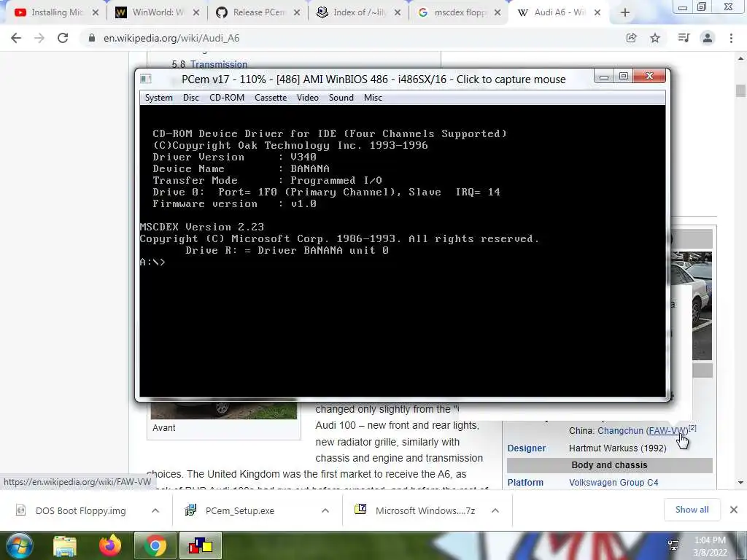Switch to the mscdex floppy Google tab
Viewport: 747px width, 560px height.
(x=460, y=12)
